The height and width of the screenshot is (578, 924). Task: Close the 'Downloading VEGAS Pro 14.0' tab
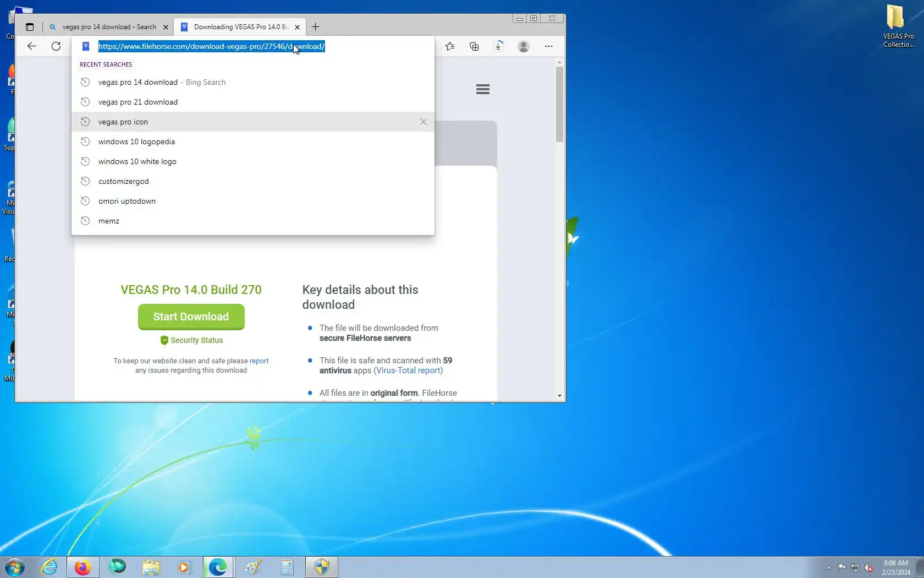[x=297, y=27]
